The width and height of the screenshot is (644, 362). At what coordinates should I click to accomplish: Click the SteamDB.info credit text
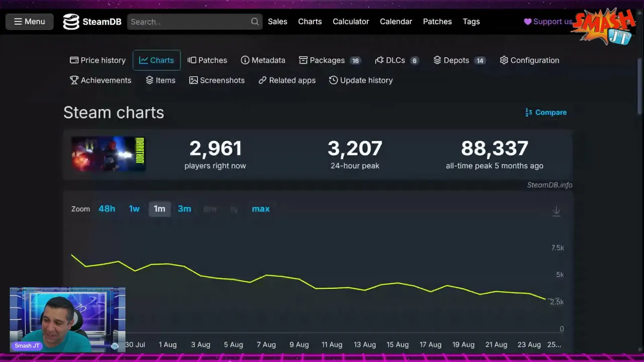point(549,185)
